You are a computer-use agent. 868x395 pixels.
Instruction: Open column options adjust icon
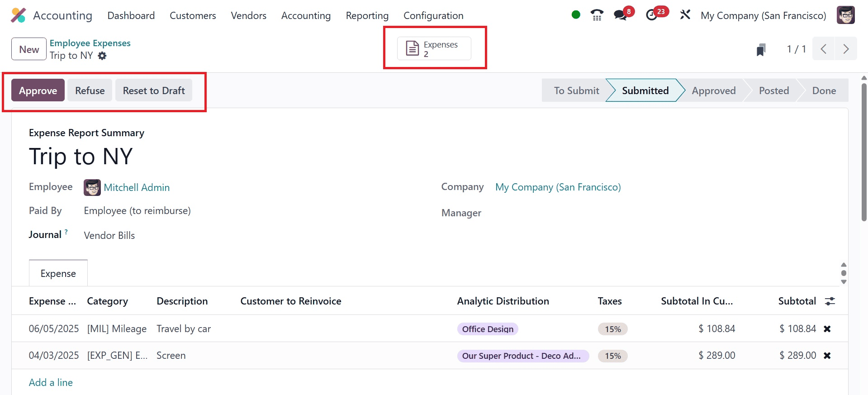coord(830,301)
